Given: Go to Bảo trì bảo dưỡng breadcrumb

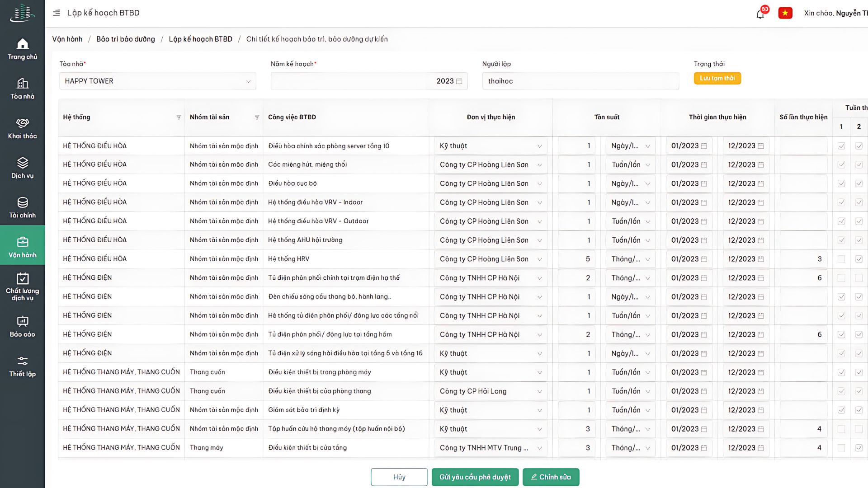Looking at the screenshot, I should pos(126,39).
